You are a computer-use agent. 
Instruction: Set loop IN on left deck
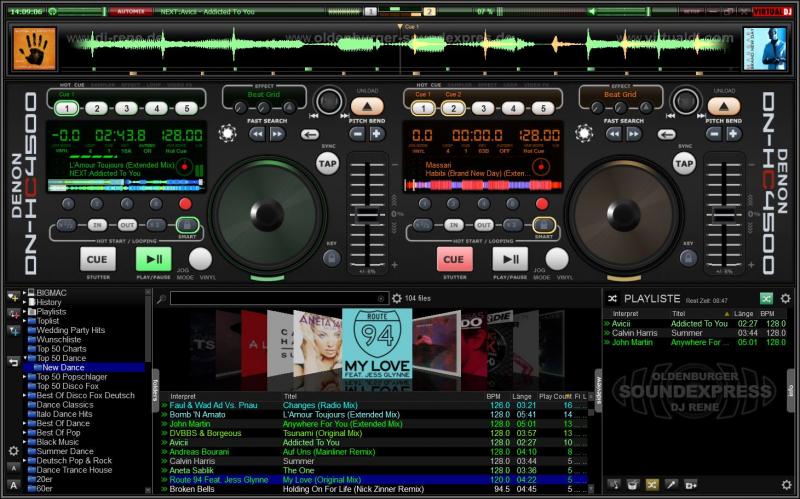click(97, 225)
